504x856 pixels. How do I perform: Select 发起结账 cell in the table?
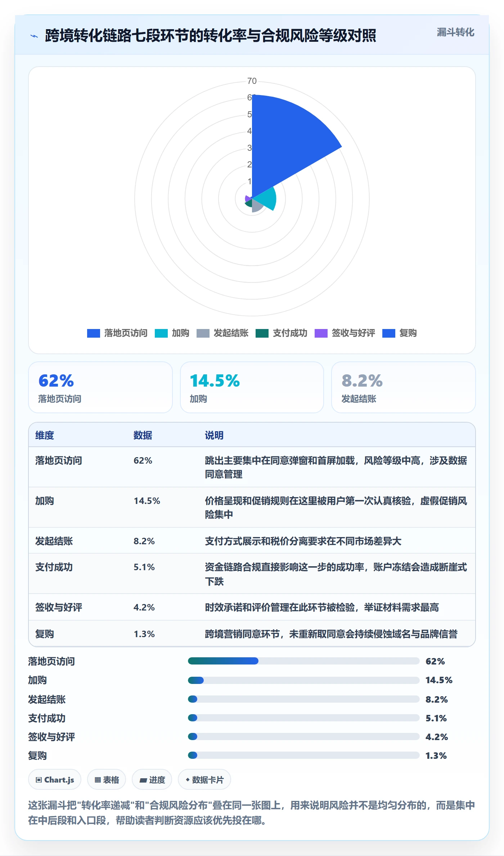pyautogui.click(x=54, y=541)
